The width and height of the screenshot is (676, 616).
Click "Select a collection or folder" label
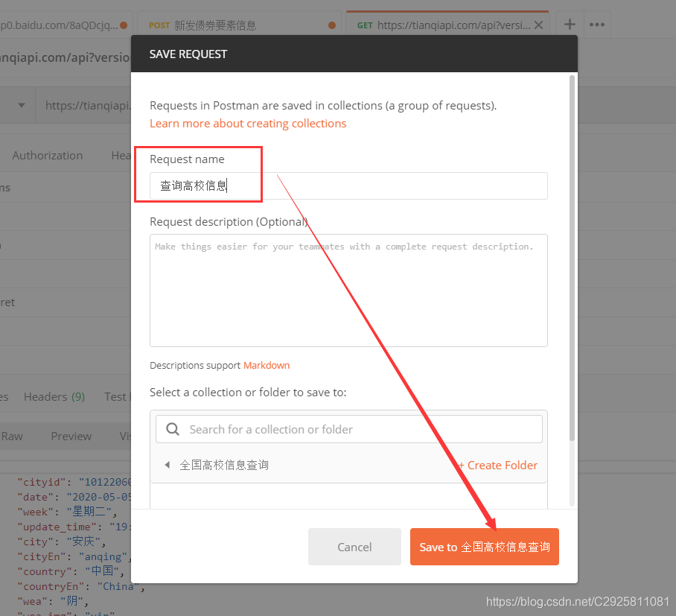click(248, 392)
